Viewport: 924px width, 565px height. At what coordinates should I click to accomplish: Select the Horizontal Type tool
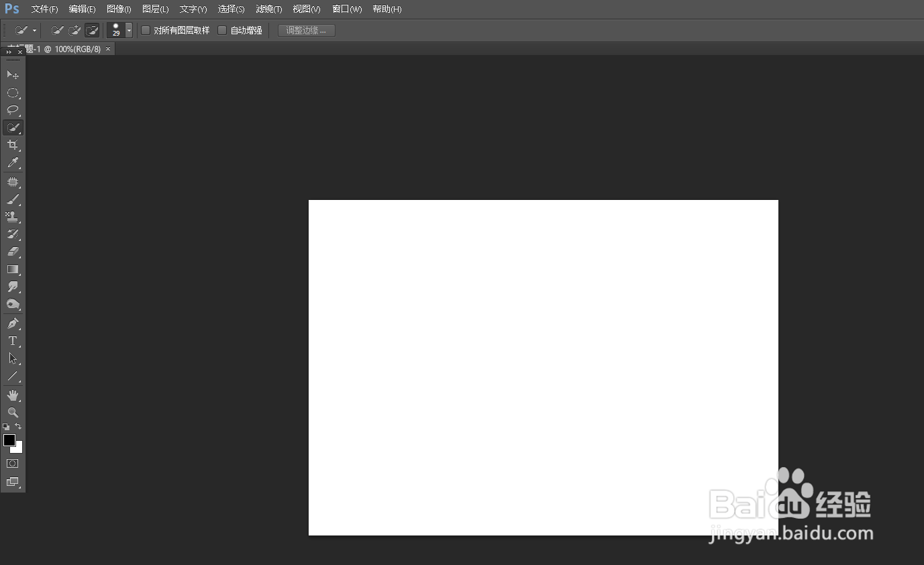click(12, 340)
